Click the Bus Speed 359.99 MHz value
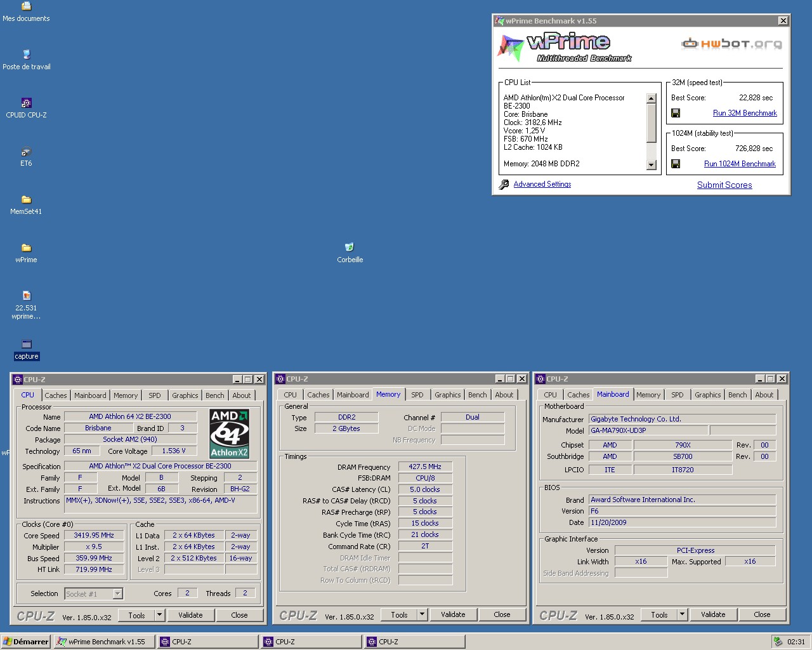 pos(94,558)
